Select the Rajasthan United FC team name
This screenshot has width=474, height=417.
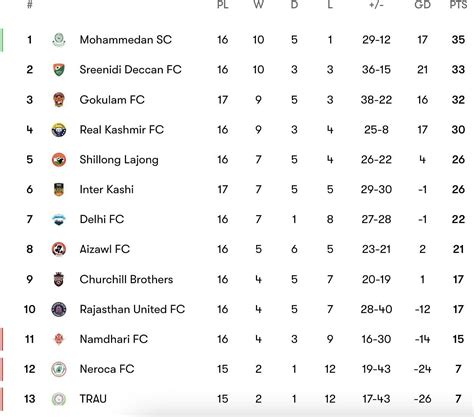click(x=132, y=309)
